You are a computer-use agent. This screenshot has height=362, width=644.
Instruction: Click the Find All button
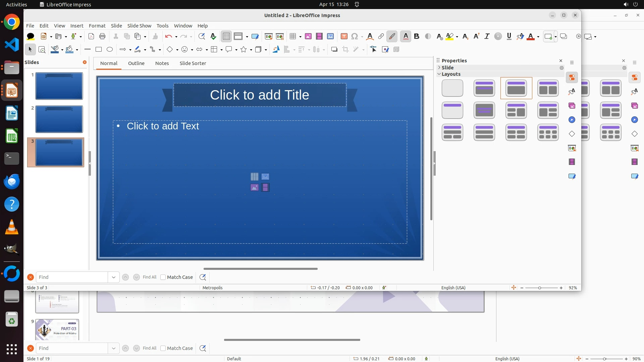pos(149,277)
